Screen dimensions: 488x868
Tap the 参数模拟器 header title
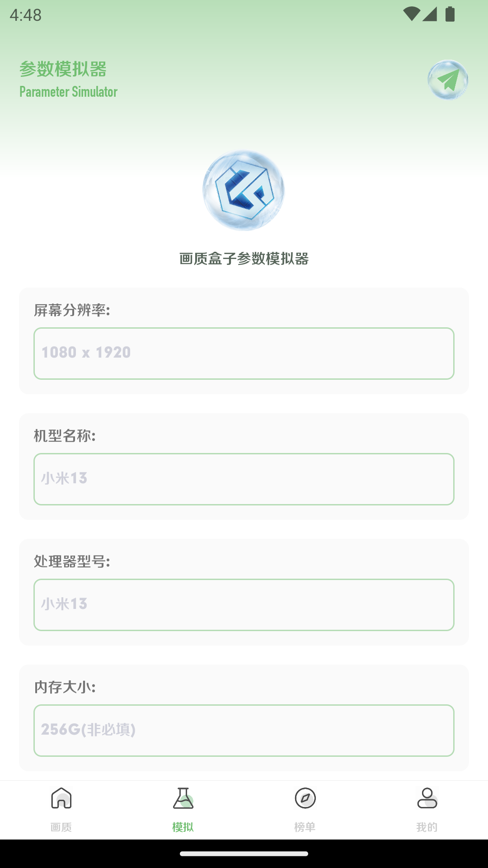pos(63,69)
